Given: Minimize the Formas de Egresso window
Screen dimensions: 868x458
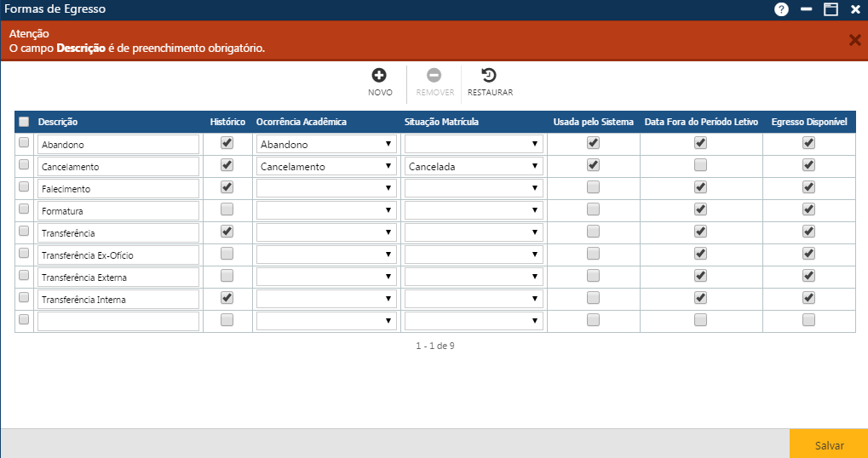Looking at the screenshot, I should pyautogui.click(x=806, y=9).
